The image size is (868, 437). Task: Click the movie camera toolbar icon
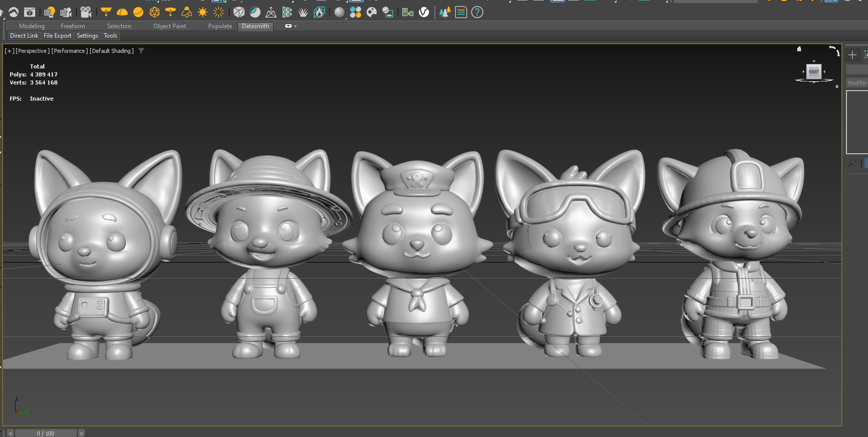(x=86, y=12)
